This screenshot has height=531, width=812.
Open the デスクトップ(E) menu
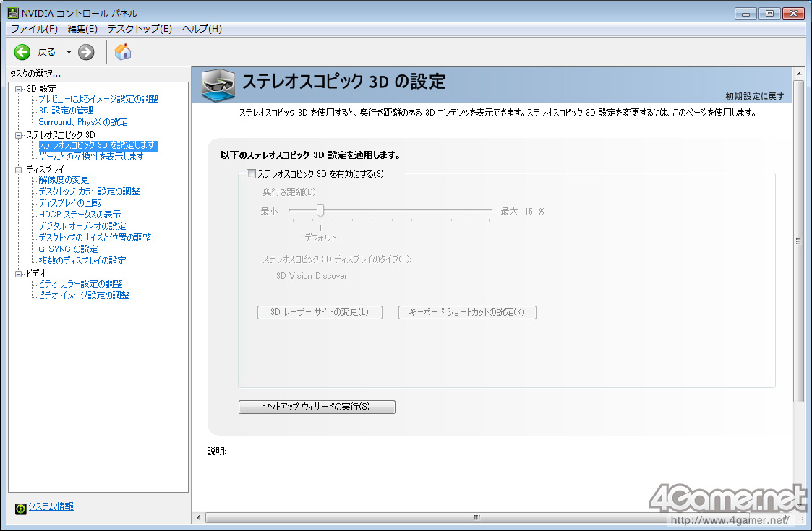coord(140,28)
